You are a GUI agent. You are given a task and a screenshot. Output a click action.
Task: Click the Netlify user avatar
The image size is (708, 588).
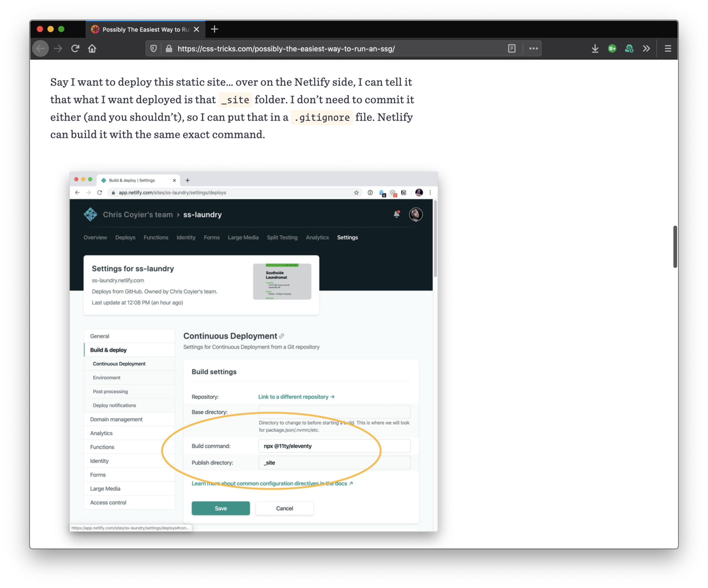pos(416,214)
